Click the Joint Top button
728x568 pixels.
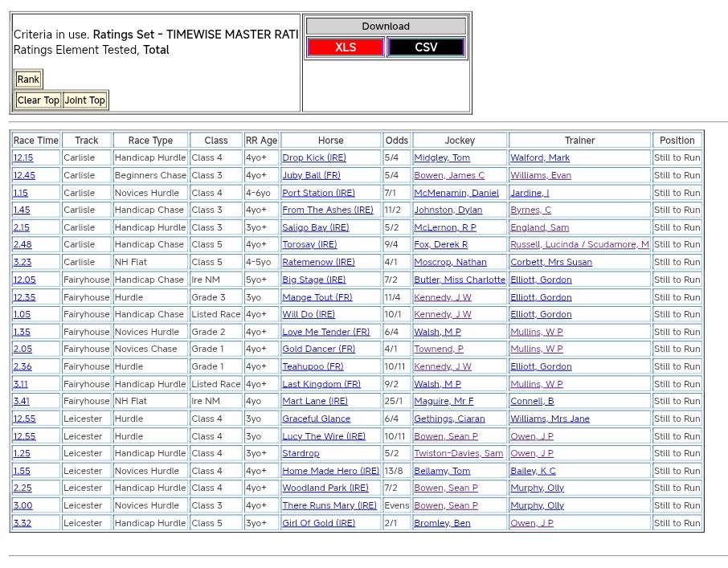pos(85,100)
